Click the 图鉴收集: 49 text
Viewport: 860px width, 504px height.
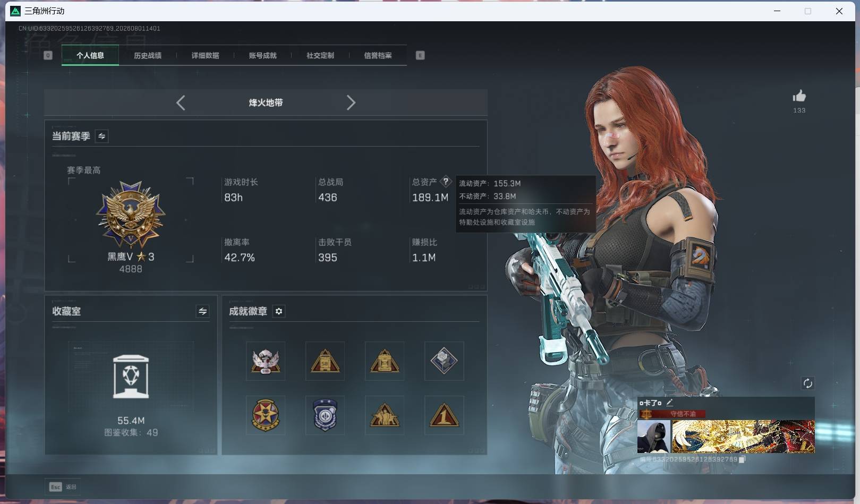click(131, 433)
